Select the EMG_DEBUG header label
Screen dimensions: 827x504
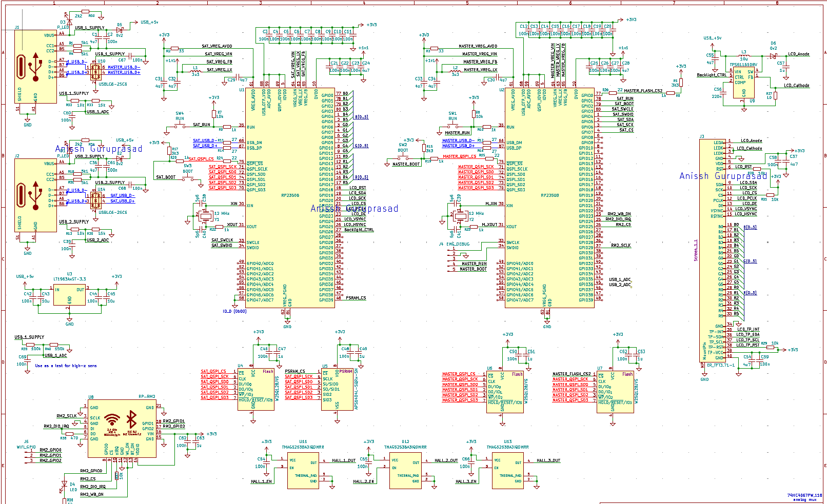click(x=458, y=244)
